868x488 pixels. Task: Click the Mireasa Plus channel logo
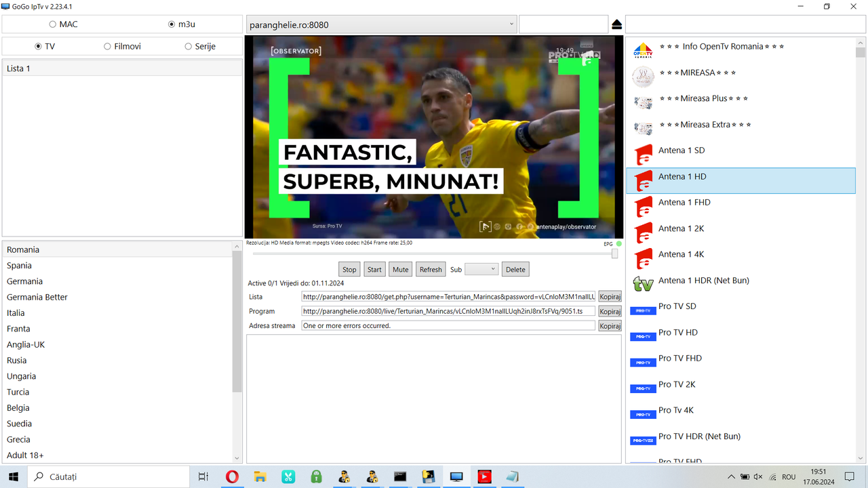click(642, 103)
